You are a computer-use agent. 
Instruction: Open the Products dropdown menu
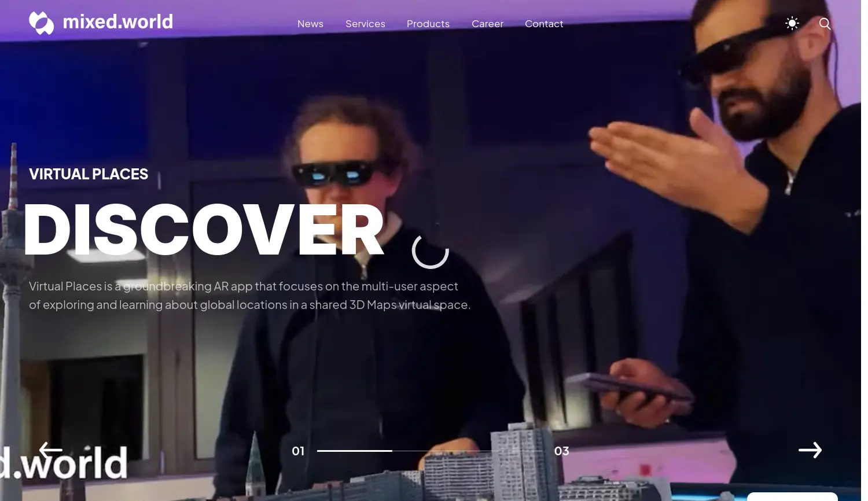click(x=428, y=24)
